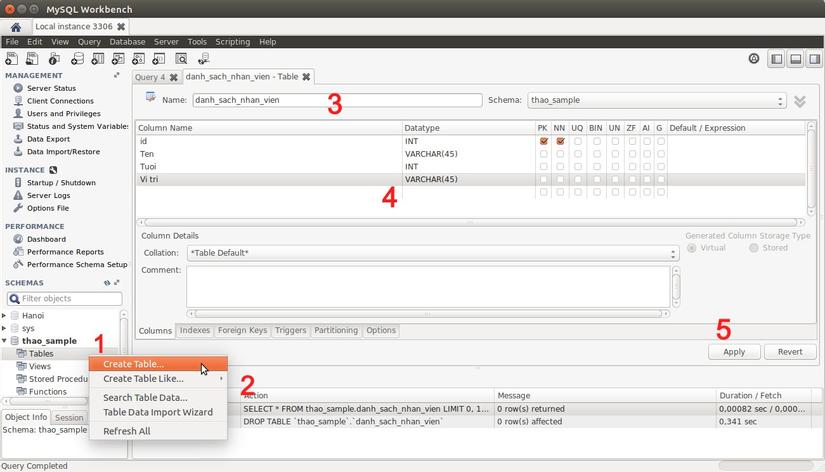The width and height of the screenshot is (825, 472).
Task: Expand the Management panel maximize icon
Action: pyautogui.click(x=116, y=75)
